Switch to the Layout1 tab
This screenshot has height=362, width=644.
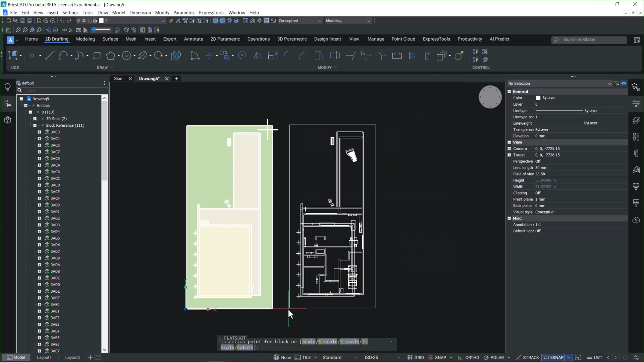tap(44, 357)
